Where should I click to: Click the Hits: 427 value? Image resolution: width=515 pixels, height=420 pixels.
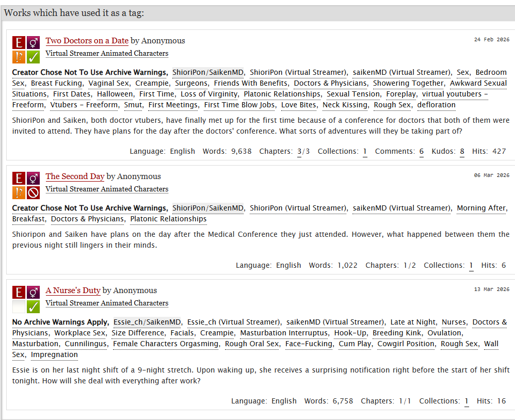coord(499,151)
